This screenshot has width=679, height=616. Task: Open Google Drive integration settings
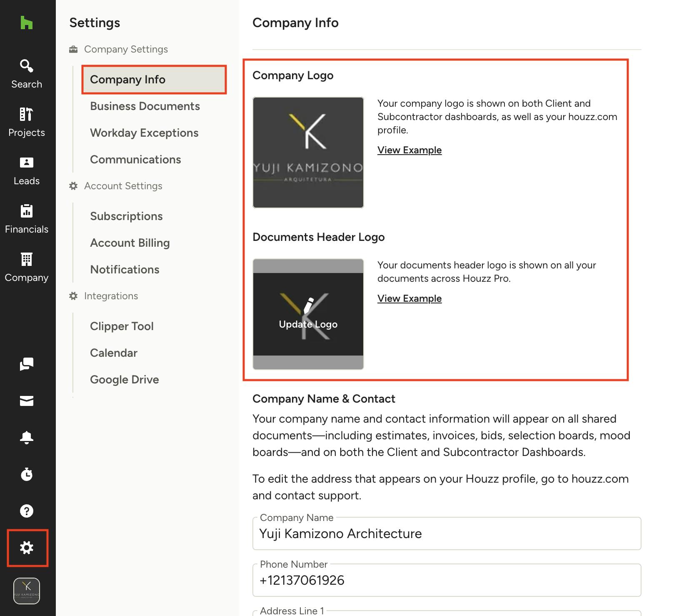click(x=125, y=379)
